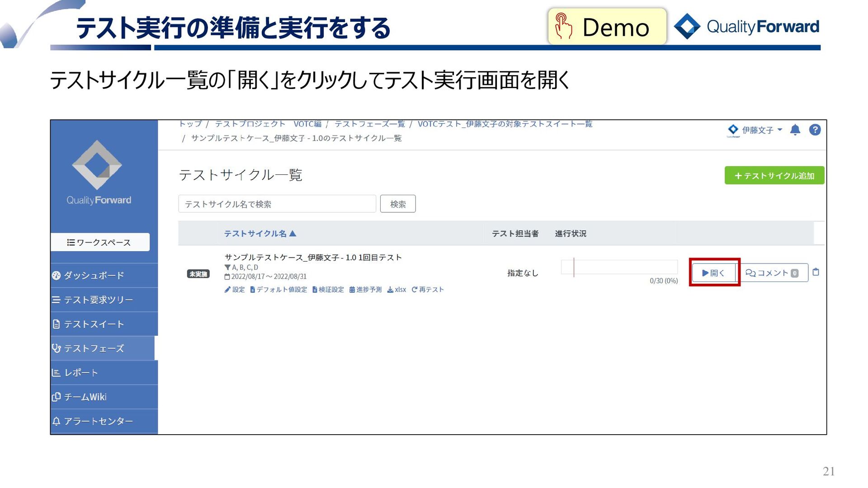
Task: Click the test progress bar
Action: tap(619, 267)
